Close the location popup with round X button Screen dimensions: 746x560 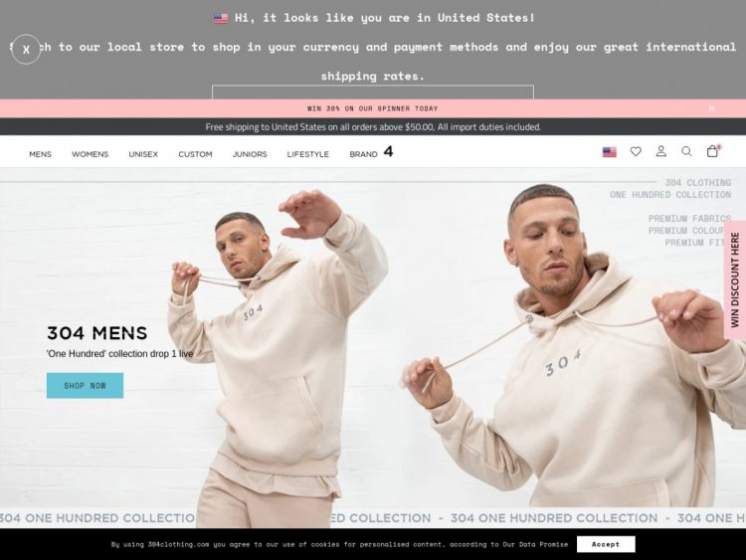coord(26,49)
